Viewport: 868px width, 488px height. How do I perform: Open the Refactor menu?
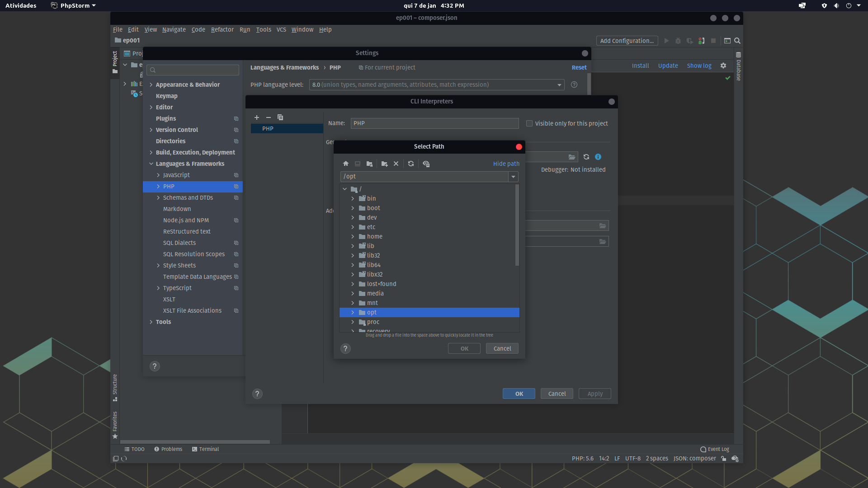(x=222, y=29)
